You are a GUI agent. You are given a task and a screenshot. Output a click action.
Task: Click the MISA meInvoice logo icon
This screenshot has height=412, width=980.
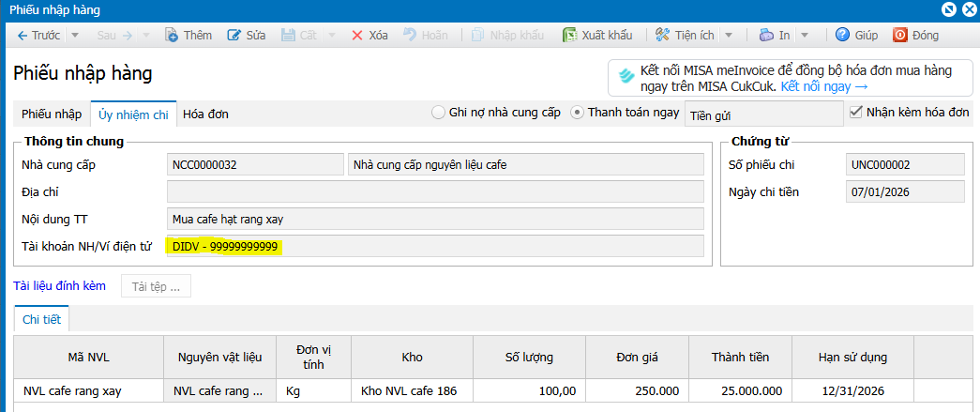pyautogui.click(x=626, y=76)
